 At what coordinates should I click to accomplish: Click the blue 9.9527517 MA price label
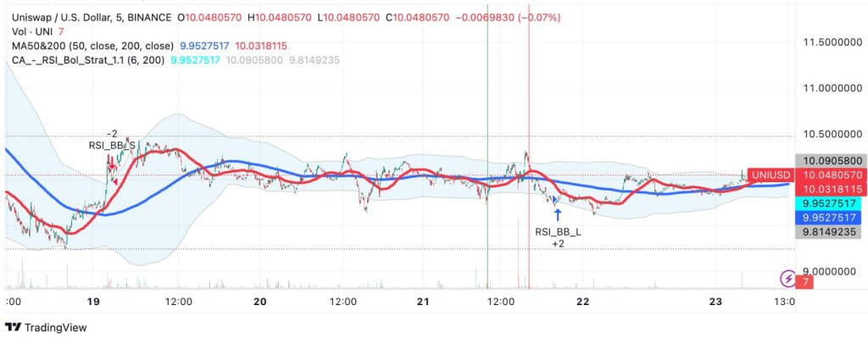[822, 218]
